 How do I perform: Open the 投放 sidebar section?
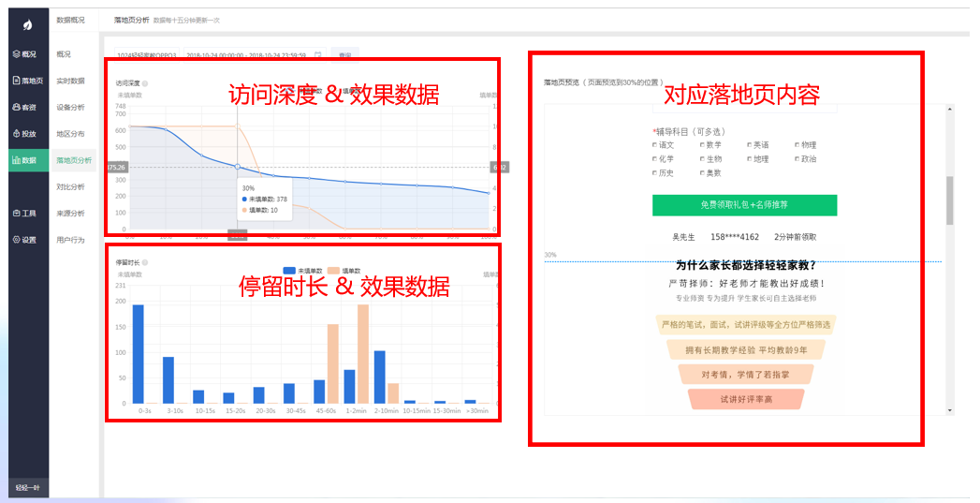(x=24, y=134)
